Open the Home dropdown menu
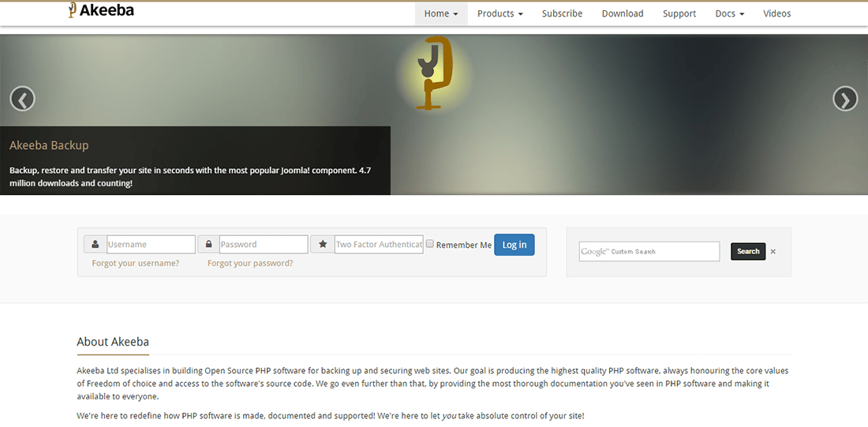 441,14
